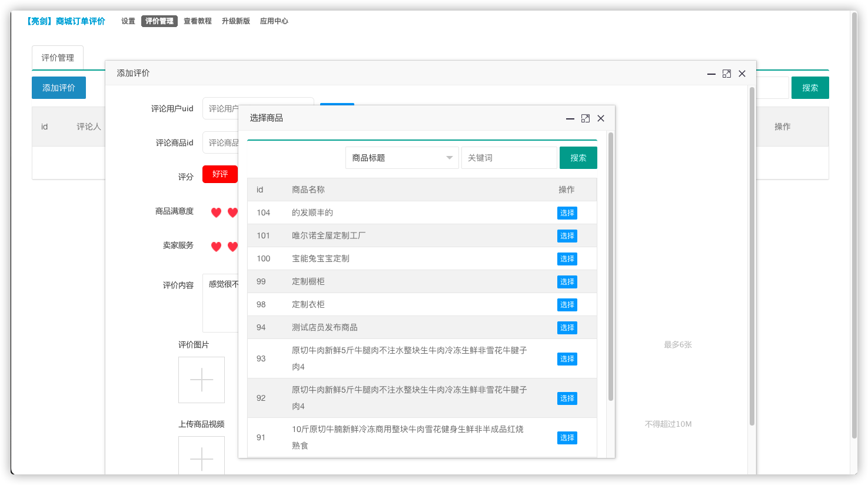Screen dimensions: 868x485
Task: Select product 98 定制衣柜
Action: pyautogui.click(x=567, y=305)
